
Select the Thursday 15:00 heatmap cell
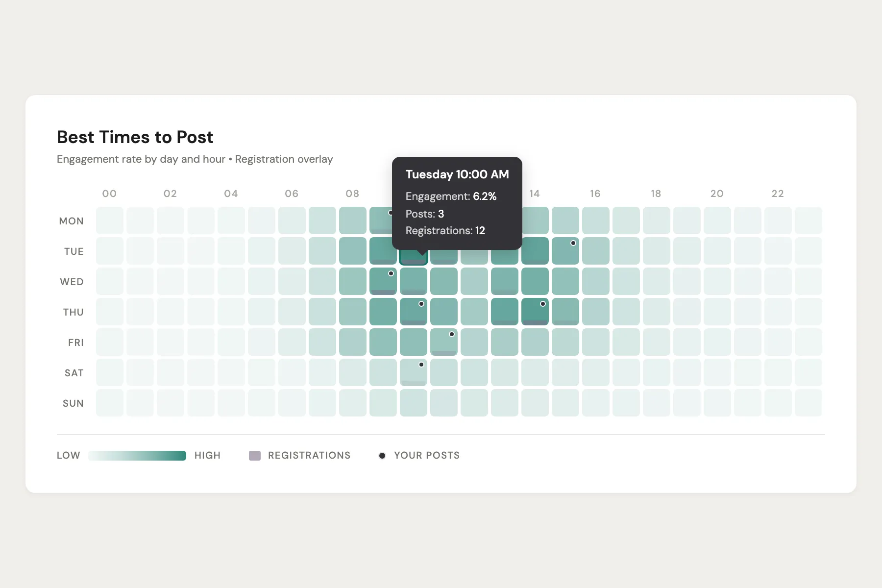(565, 312)
